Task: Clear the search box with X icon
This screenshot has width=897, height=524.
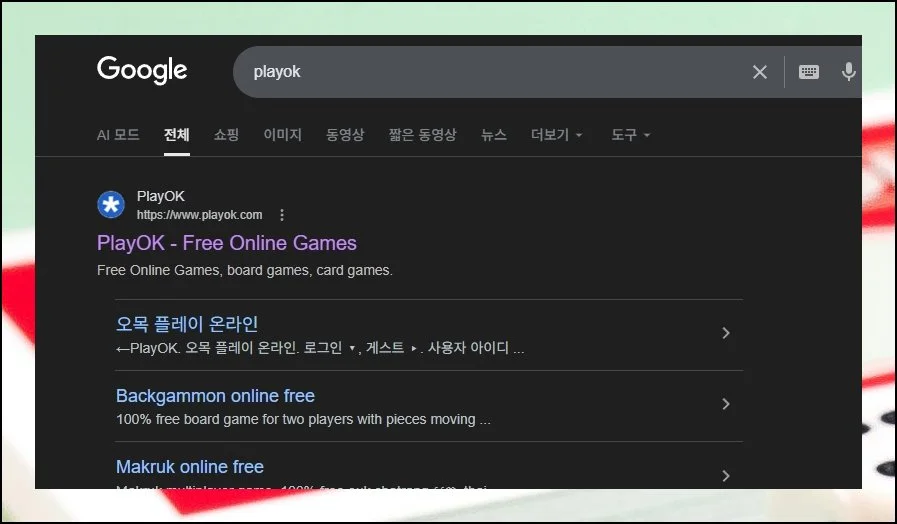Action: click(x=760, y=72)
